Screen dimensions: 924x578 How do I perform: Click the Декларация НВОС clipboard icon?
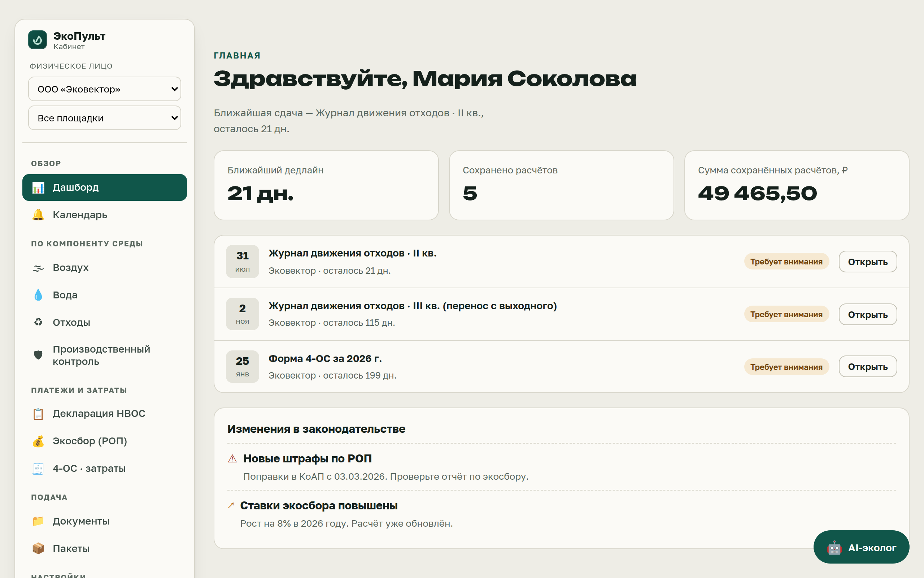[38, 414]
